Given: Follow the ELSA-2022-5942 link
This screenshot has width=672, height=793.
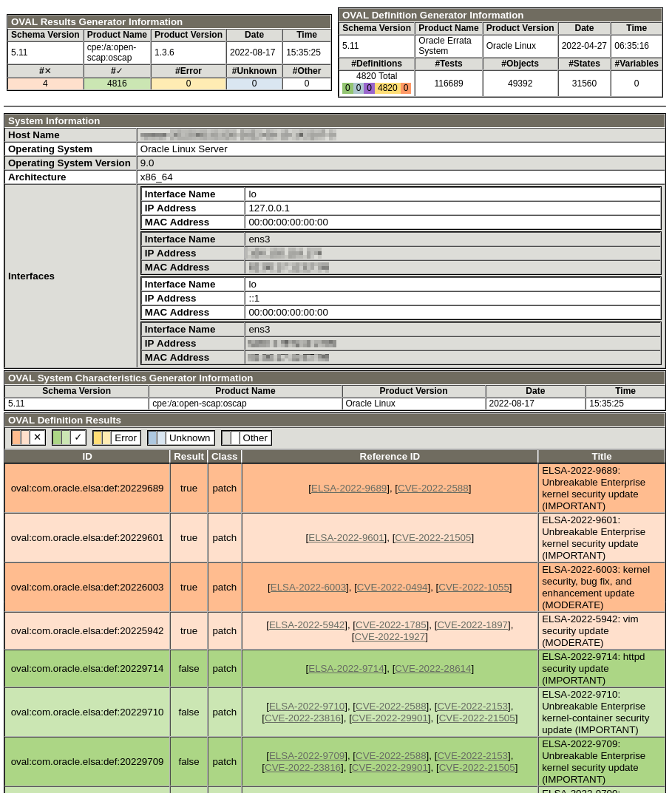Looking at the screenshot, I should point(307,625).
